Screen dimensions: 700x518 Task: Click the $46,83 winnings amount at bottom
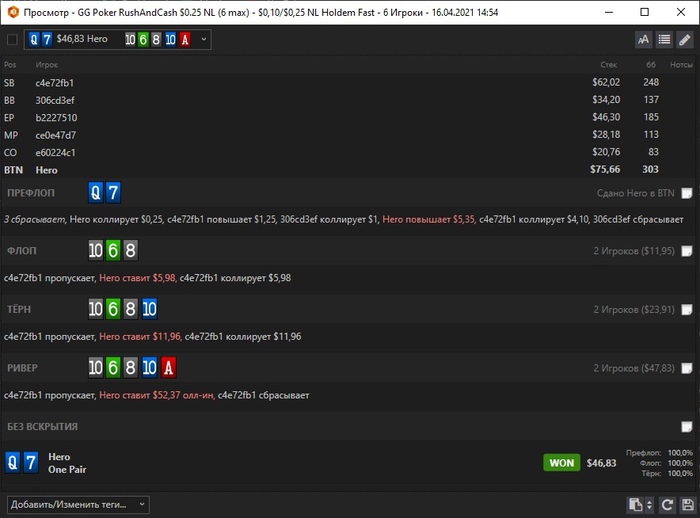(x=601, y=463)
